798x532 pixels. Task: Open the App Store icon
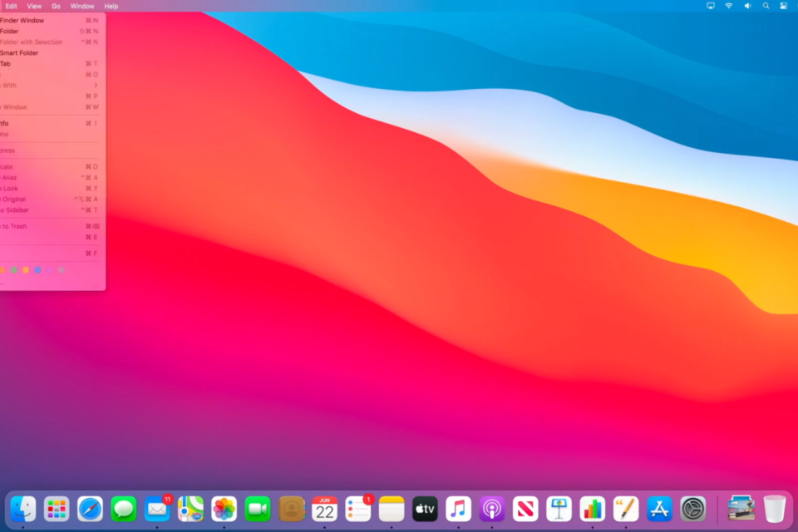[659, 508]
